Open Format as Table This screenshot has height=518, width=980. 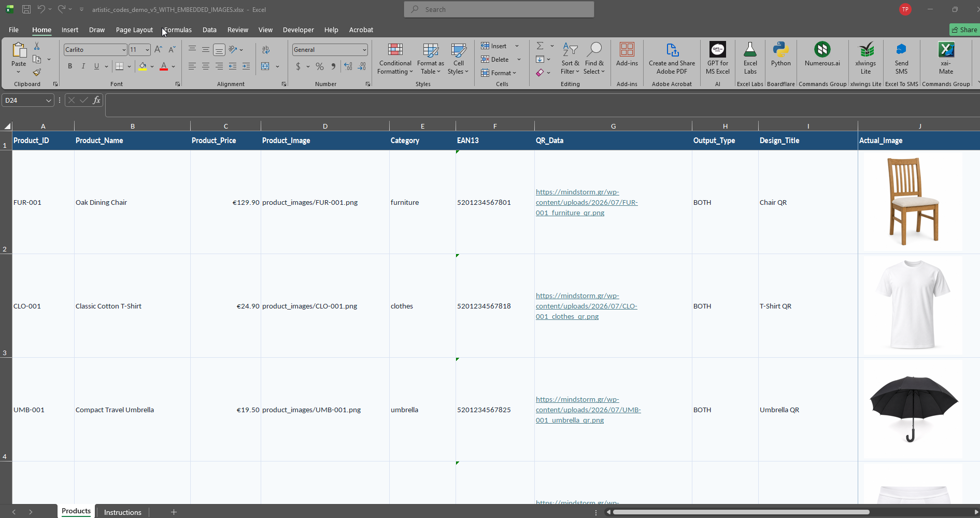(431, 59)
